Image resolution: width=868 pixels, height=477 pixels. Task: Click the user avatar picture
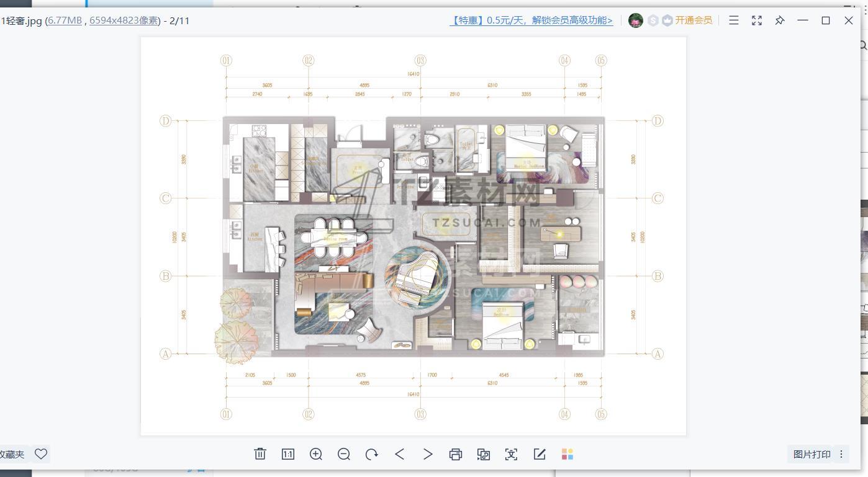point(636,20)
